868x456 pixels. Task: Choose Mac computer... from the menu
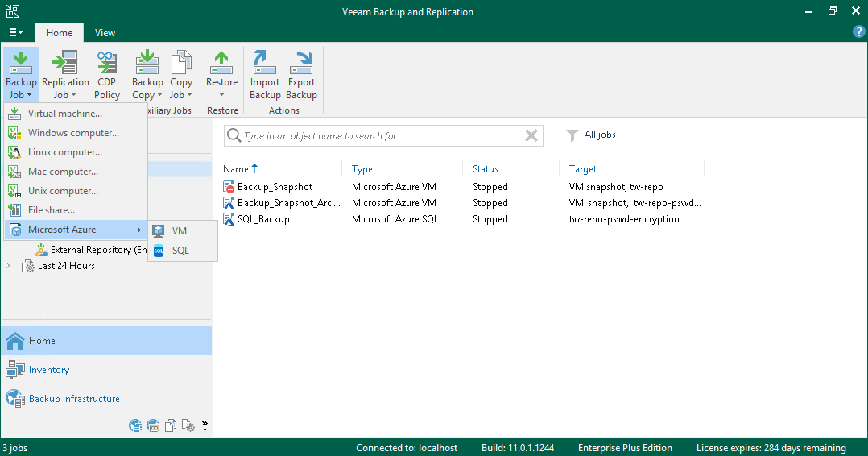pyautogui.click(x=76, y=172)
